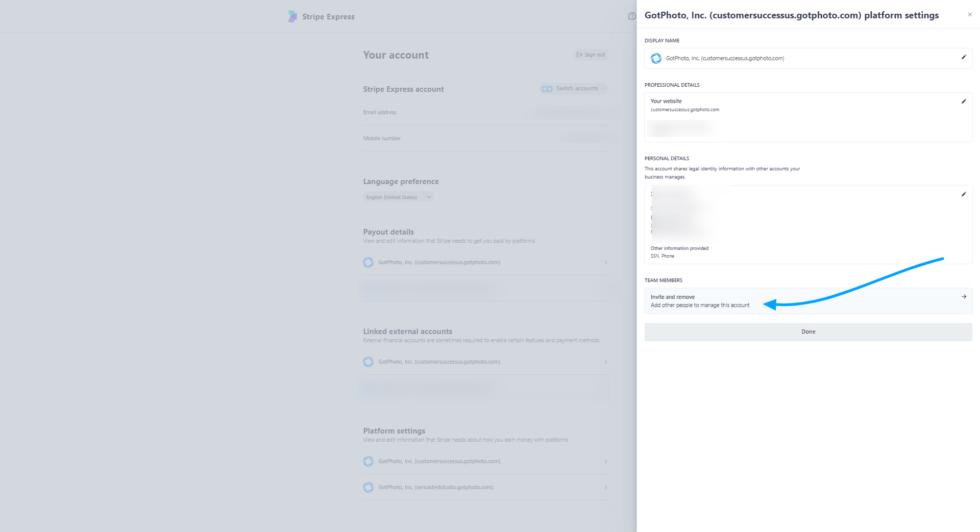Click GotPhoto logo icon in display name field
This screenshot has width=980, height=532.
656,59
